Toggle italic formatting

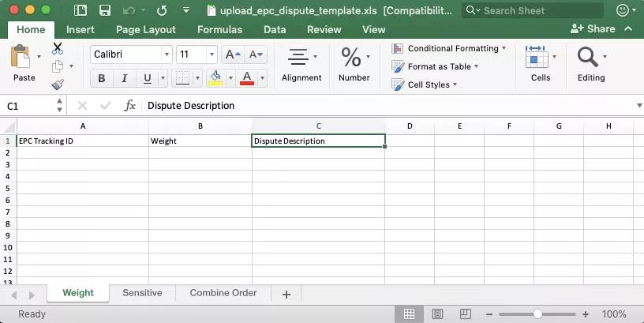(124, 78)
